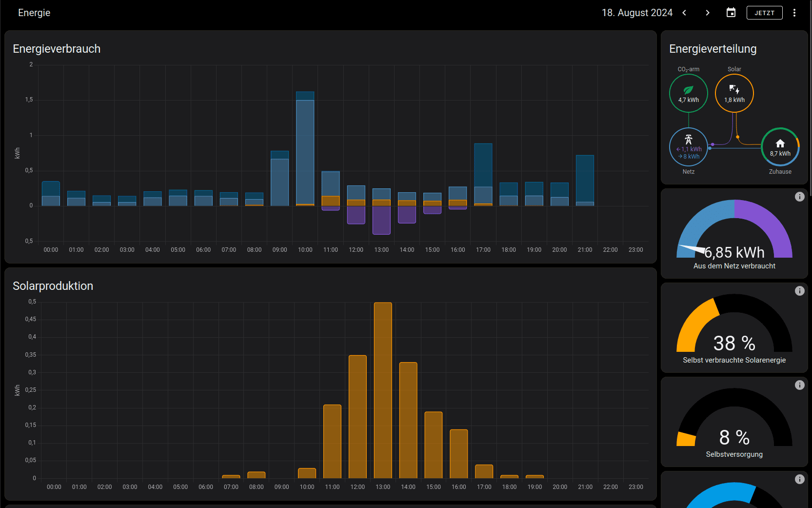Select the 12:00 solar production bar
Image resolution: width=812 pixels, height=508 pixels.
coord(357,417)
